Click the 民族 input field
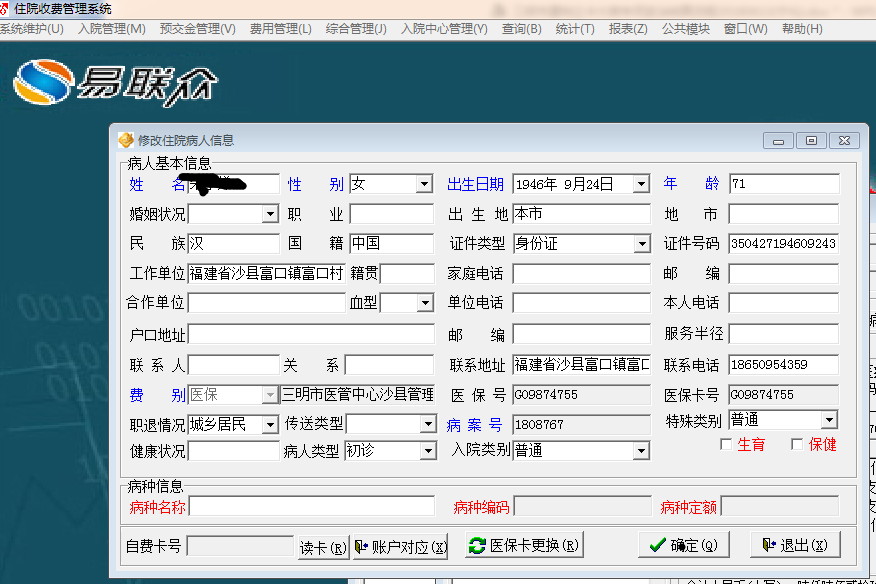The image size is (876, 584). (234, 244)
